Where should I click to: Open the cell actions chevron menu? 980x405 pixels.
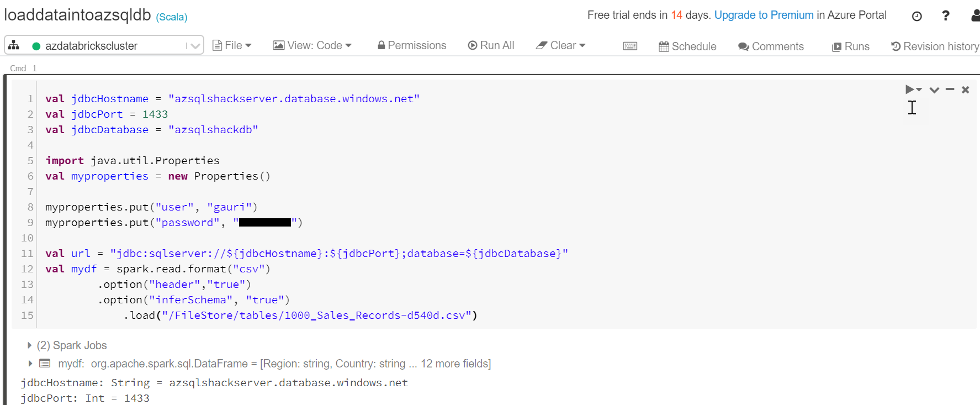coord(934,90)
